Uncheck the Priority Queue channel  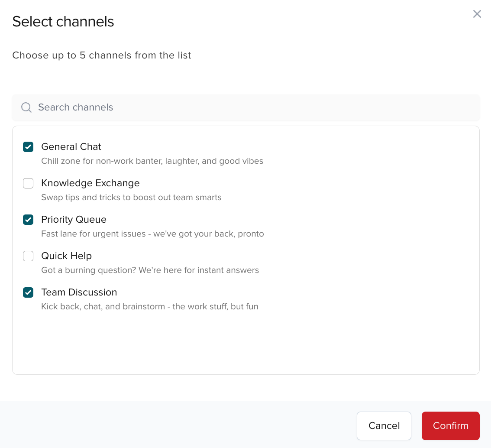[28, 220]
